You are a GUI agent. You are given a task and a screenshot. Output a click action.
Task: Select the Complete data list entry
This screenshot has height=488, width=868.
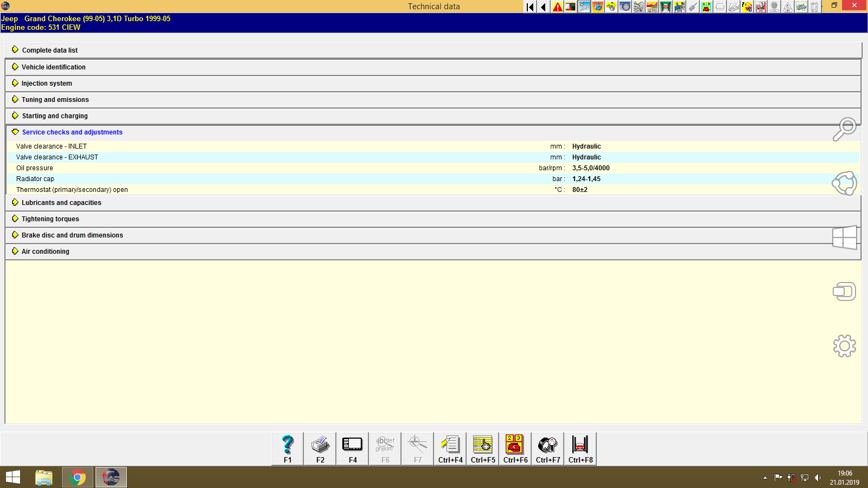click(49, 50)
